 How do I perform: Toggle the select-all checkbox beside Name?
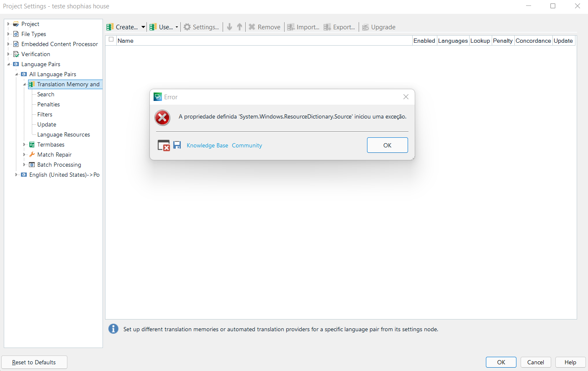point(111,39)
